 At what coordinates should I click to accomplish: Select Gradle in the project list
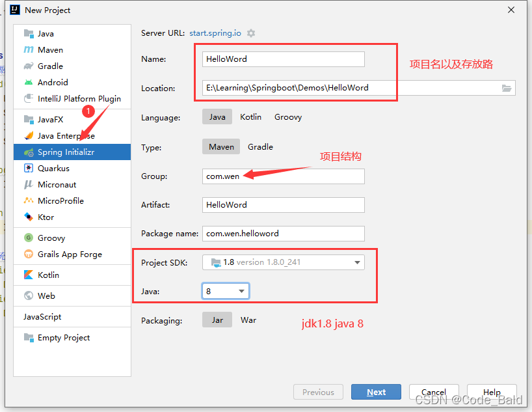pyautogui.click(x=72, y=66)
